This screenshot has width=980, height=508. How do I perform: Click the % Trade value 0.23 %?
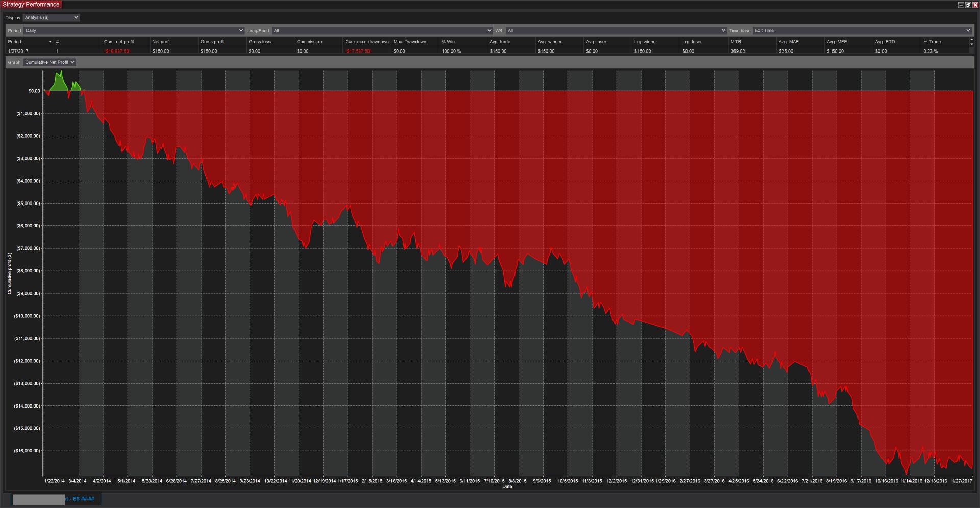[x=930, y=51]
